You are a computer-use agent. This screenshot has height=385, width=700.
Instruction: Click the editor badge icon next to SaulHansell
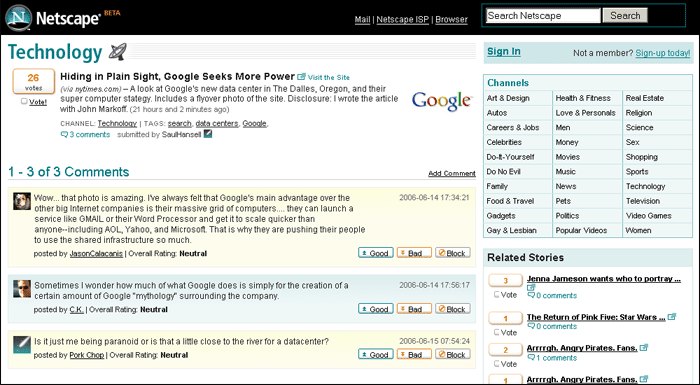point(208,134)
